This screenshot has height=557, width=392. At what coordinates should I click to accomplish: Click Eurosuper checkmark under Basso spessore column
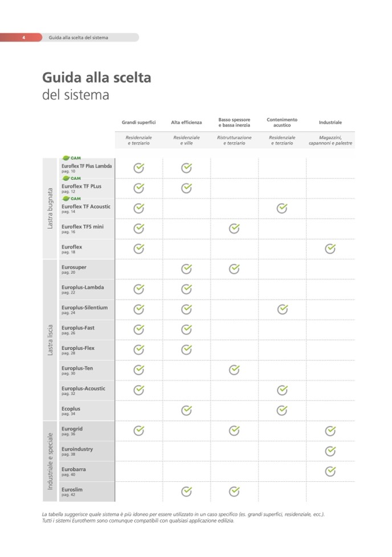coord(234,269)
